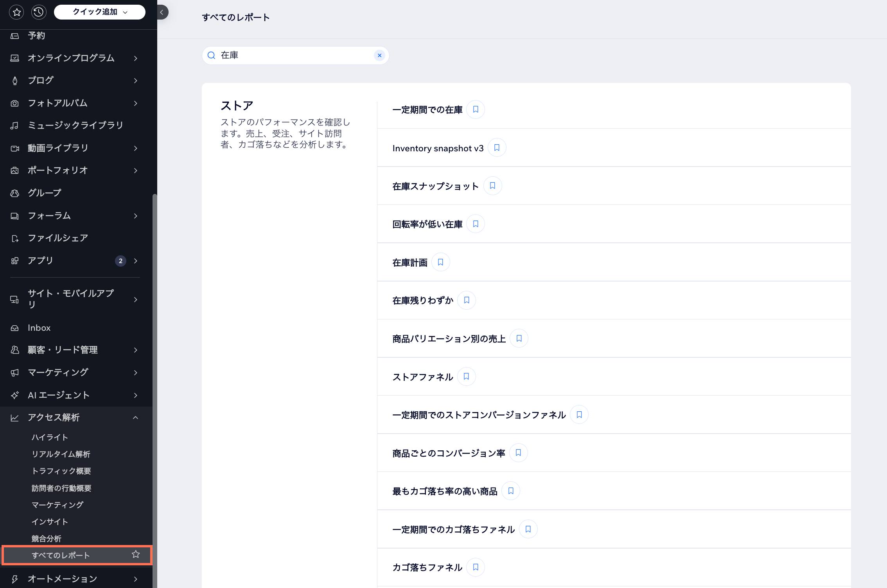887x588 pixels.
Task: Bookmark the 在庫計画 report
Action: pos(440,262)
